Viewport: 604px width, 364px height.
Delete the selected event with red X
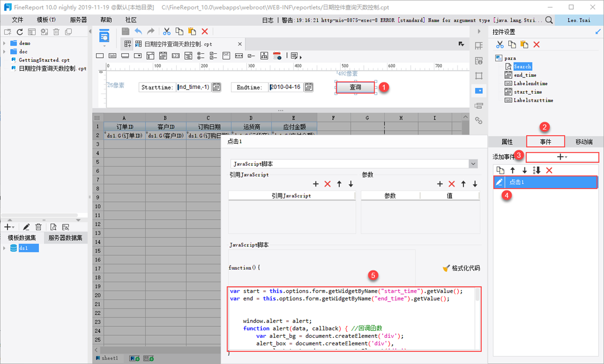[549, 170]
